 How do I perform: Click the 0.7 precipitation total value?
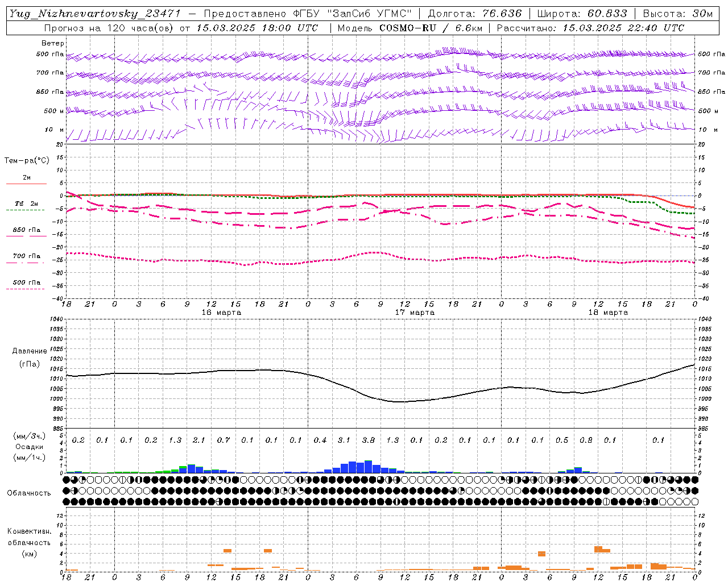coord(224,440)
